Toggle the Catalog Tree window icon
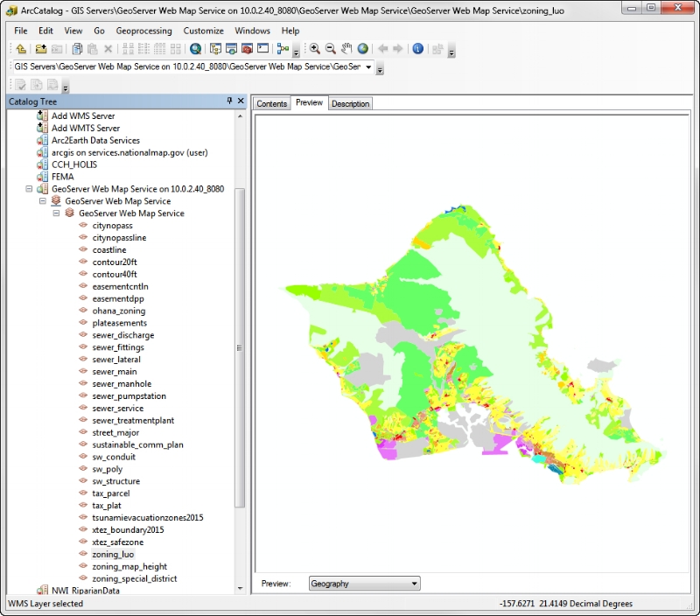 pos(215,49)
